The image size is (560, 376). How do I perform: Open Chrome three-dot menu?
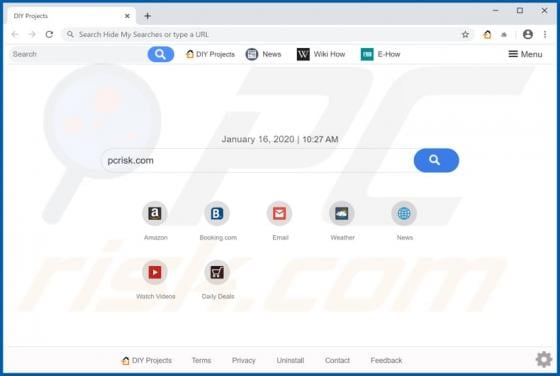click(545, 34)
